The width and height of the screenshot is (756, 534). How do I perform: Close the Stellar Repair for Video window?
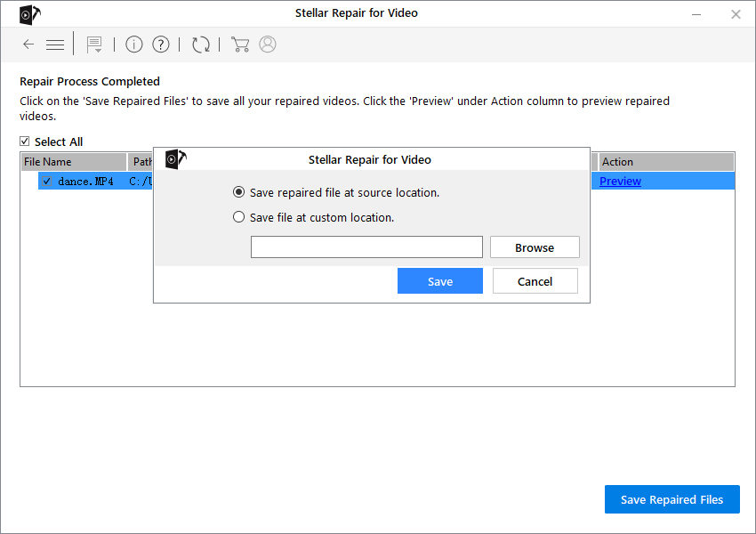(x=736, y=14)
